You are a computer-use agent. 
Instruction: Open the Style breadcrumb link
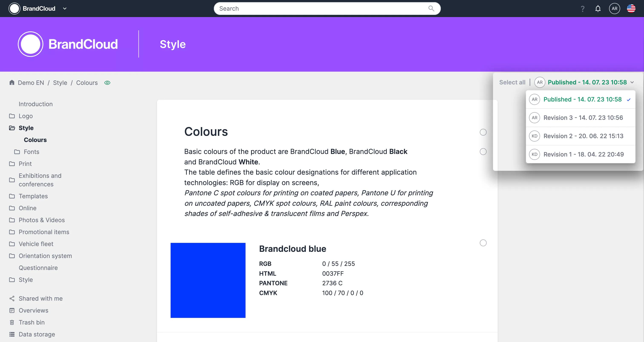click(60, 83)
